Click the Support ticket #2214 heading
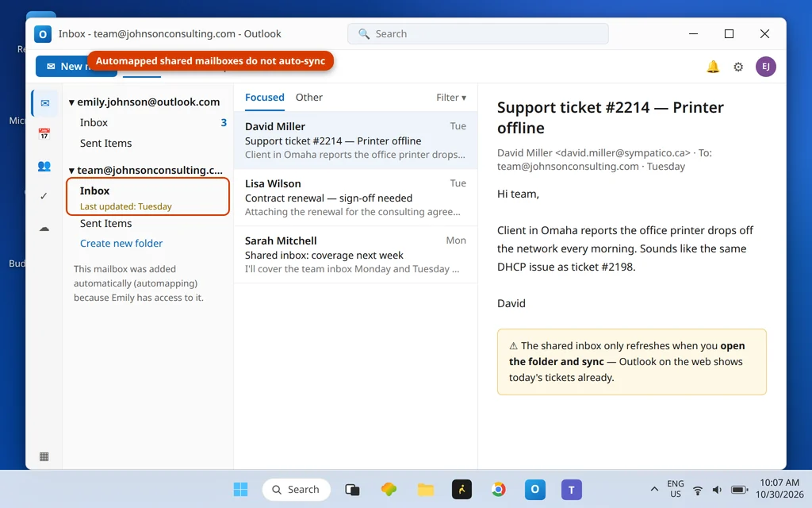Viewport: 812px width, 508px height. 611,117
